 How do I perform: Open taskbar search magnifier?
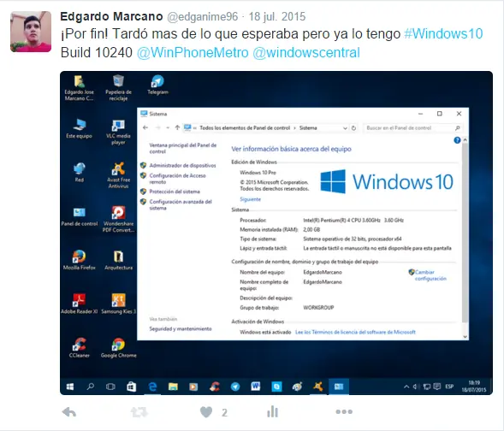91,387
